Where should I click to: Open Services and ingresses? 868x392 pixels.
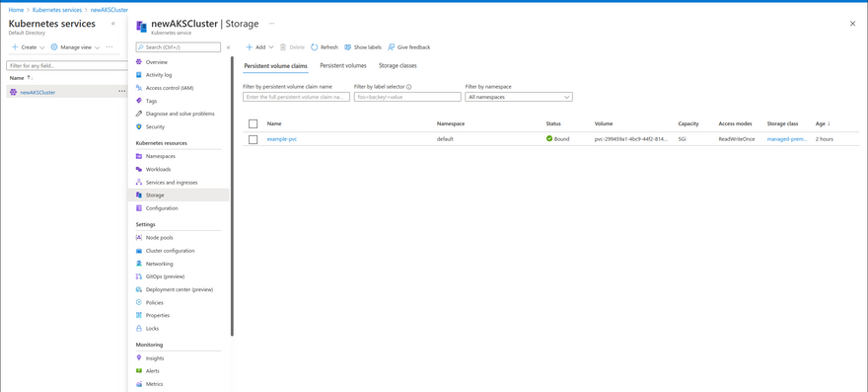pyautogui.click(x=172, y=183)
